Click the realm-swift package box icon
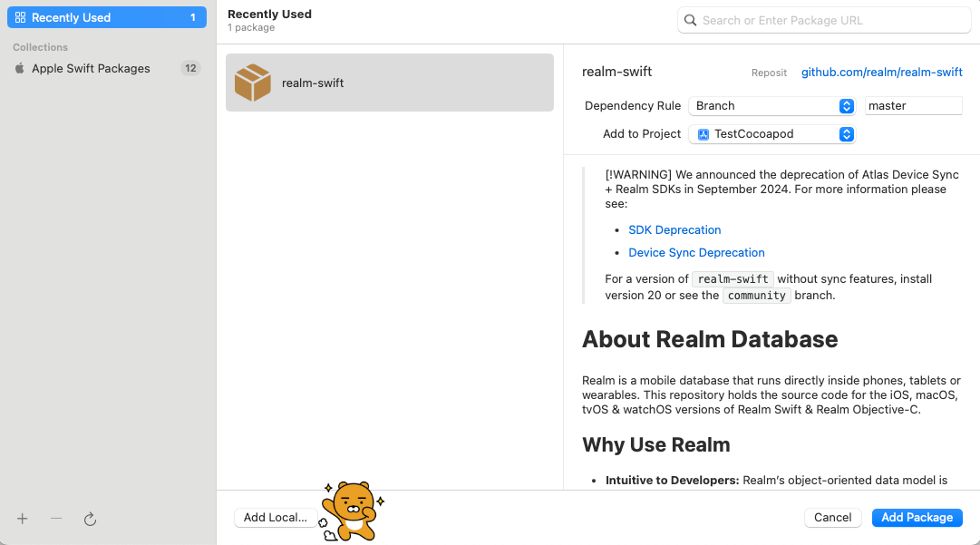 [x=253, y=83]
